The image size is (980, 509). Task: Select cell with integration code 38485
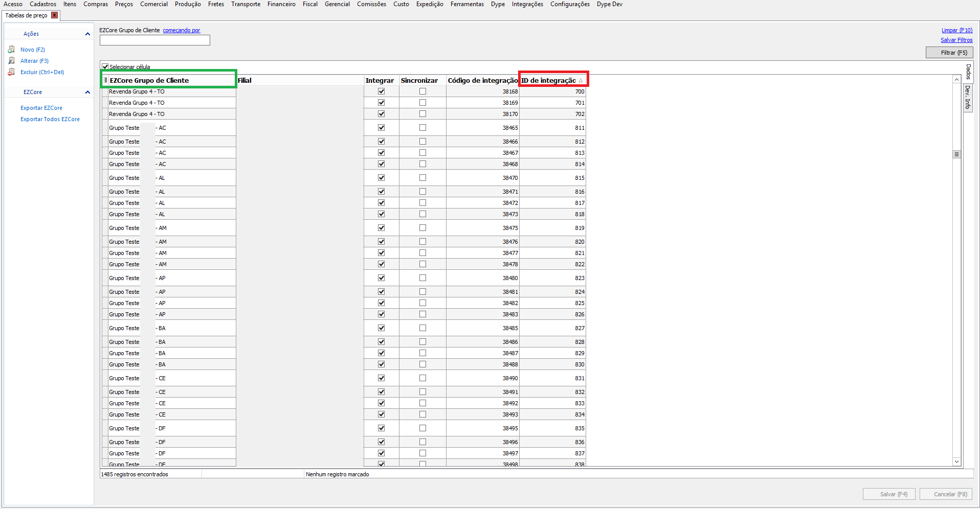click(483, 328)
